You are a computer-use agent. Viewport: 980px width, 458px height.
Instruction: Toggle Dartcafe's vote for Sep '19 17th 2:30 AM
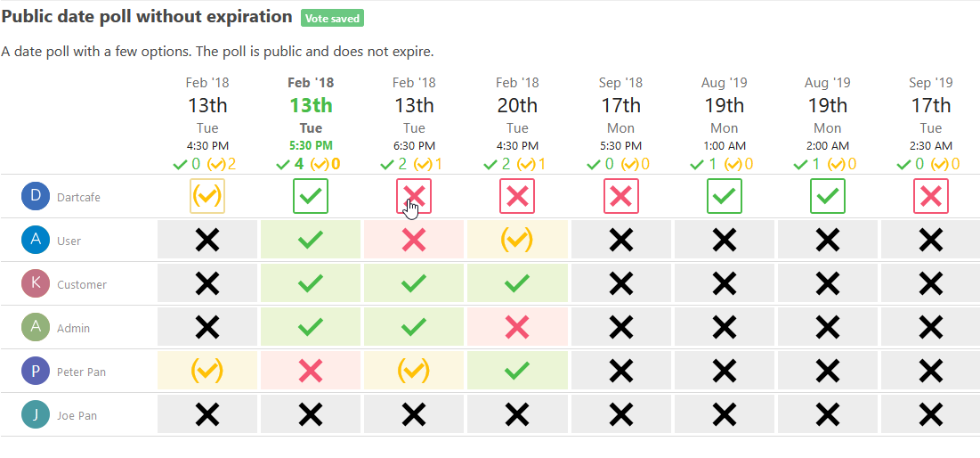[931, 196]
